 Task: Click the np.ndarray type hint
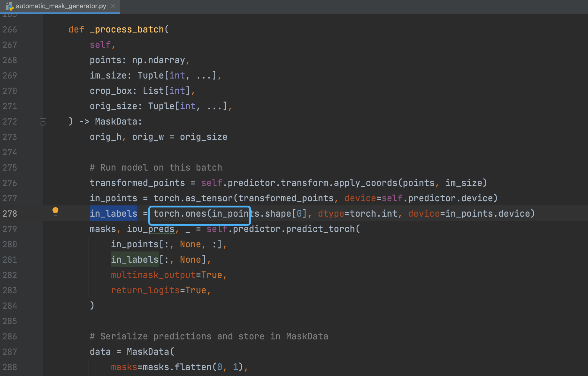click(x=158, y=60)
